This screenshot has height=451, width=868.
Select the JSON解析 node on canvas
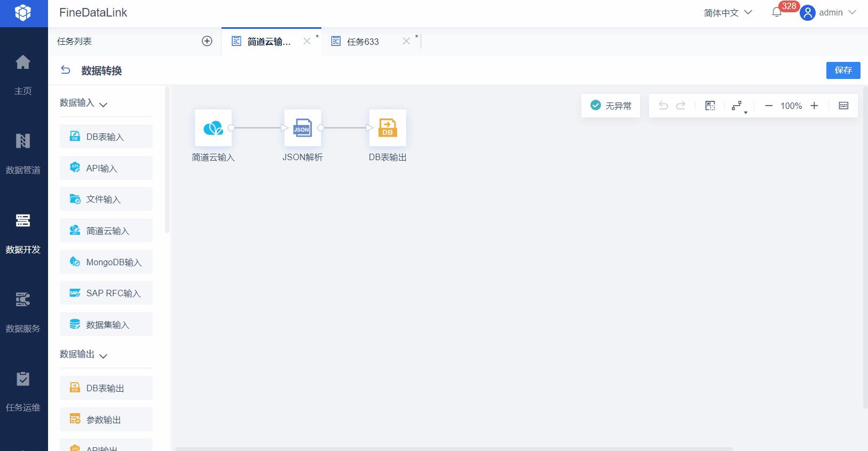(x=303, y=128)
